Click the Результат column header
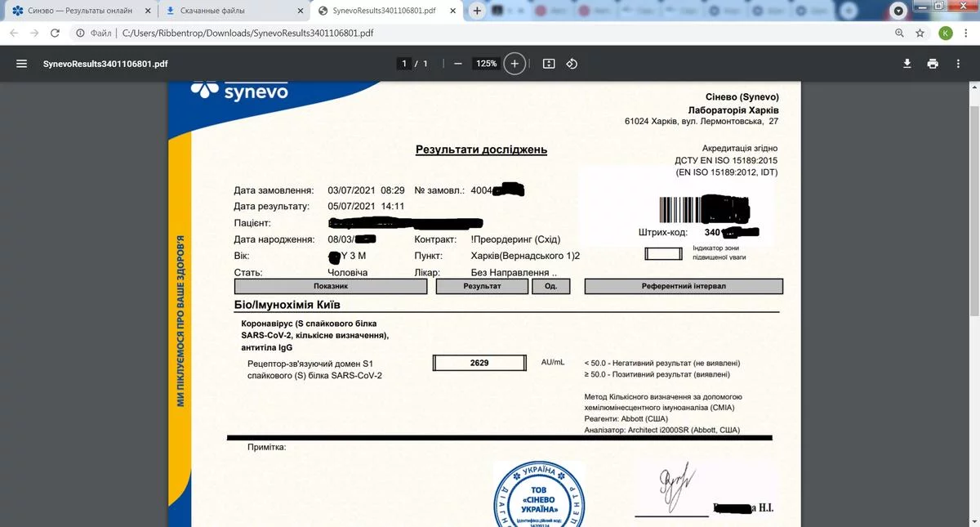Viewport: 980px width, 527px height. click(482, 286)
